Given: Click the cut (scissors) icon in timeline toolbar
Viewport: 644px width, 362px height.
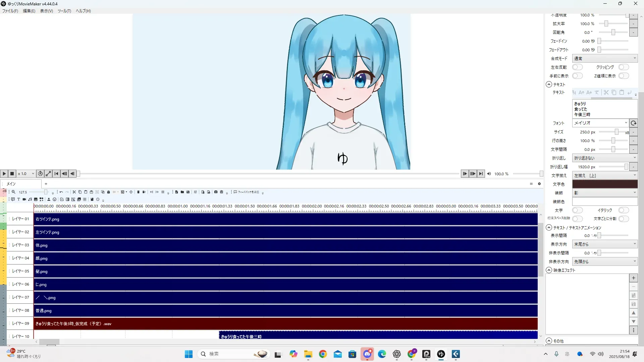Looking at the screenshot, I should (x=74, y=192).
